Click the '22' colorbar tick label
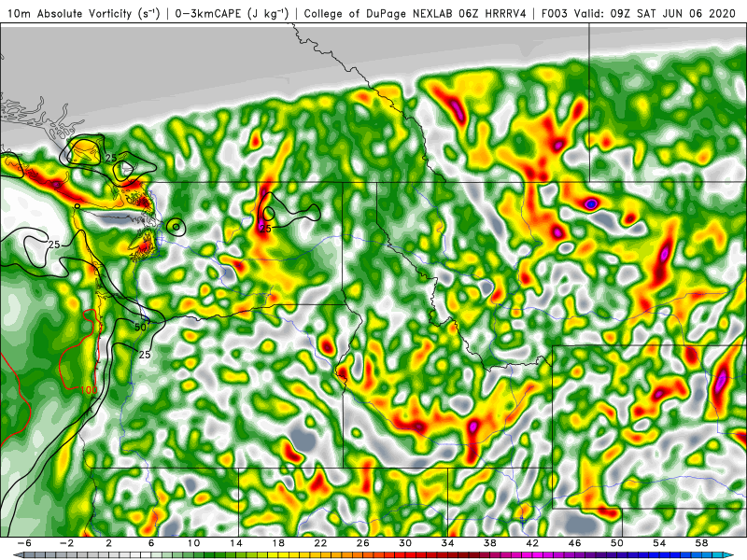Screen dimensions: 747x560 320,543
